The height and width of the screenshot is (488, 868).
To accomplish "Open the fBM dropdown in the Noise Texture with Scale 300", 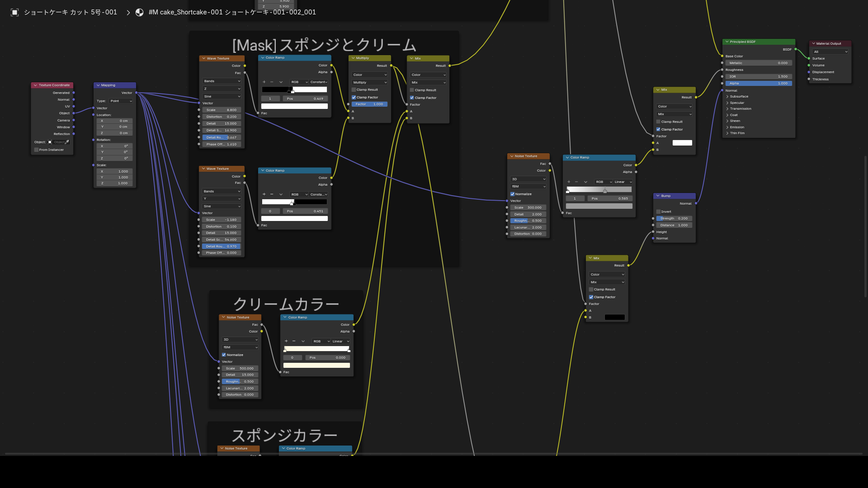I will [x=528, y=186].
